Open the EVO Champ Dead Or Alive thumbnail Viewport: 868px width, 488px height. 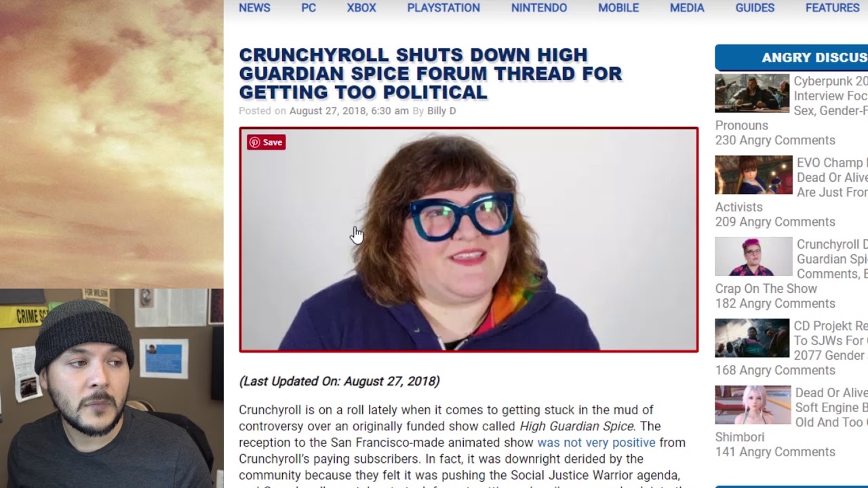pos(753,175)
